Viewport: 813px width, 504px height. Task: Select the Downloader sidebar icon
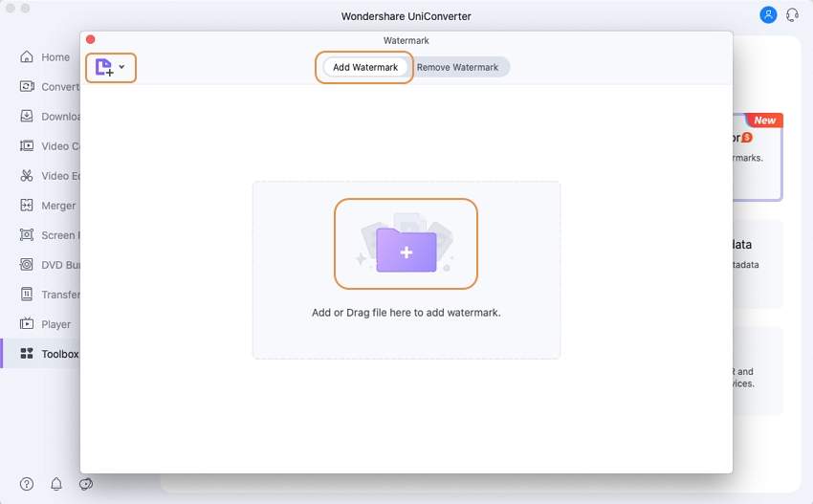click(x=27, y=117)
